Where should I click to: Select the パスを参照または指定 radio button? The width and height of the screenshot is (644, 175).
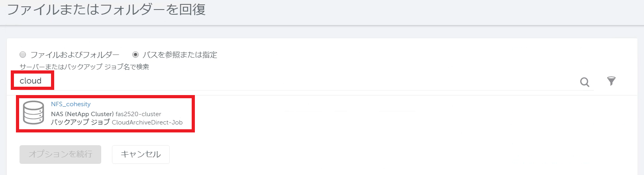pos(135,54)
